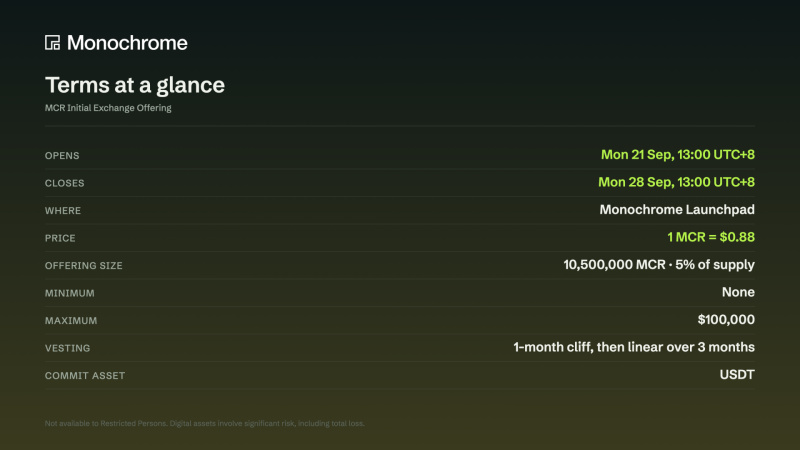The width and height of the screenshot is (800, 450).
Task: Select the 'None' minimum value
Action: click(x=738, y=292)
